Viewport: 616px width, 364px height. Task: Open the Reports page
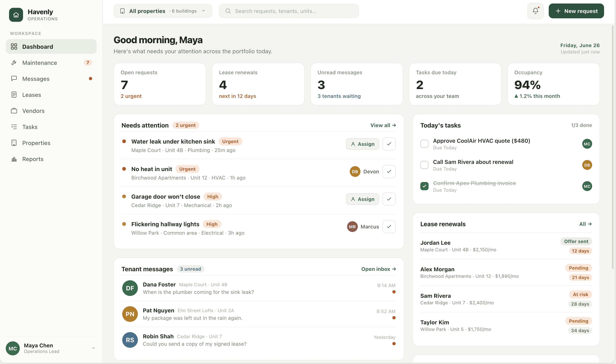51,159
